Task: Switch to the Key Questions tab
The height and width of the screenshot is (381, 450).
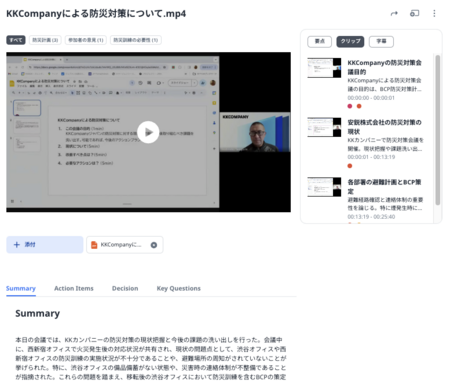Action: click(179, 288)
